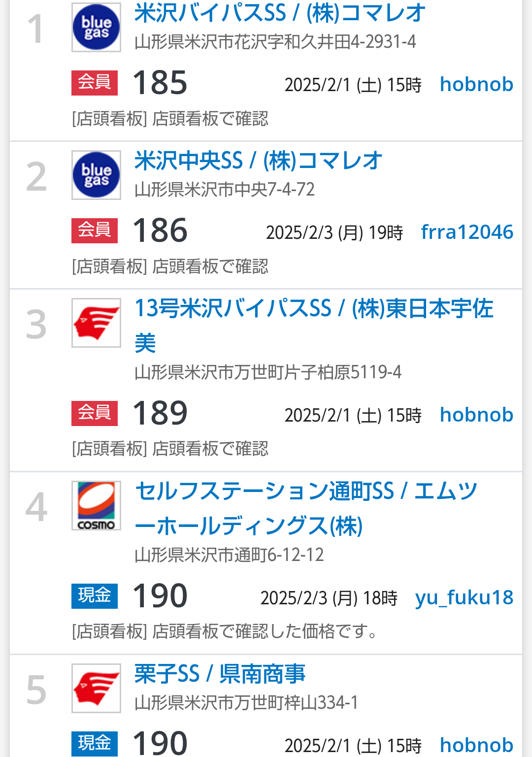Click blue 現金 badge for 通町SS price
This screenshot has width=532, height=757.
point(95,595)
